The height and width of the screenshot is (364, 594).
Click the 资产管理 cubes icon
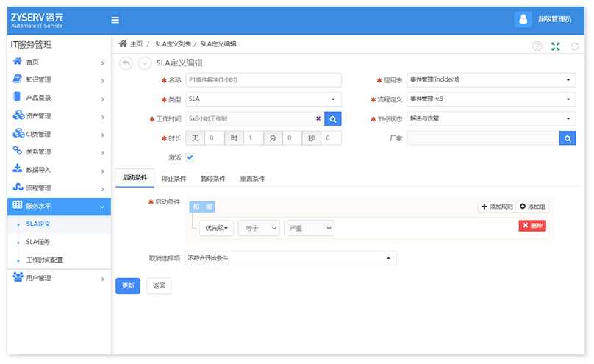click(x=18, y=115)
